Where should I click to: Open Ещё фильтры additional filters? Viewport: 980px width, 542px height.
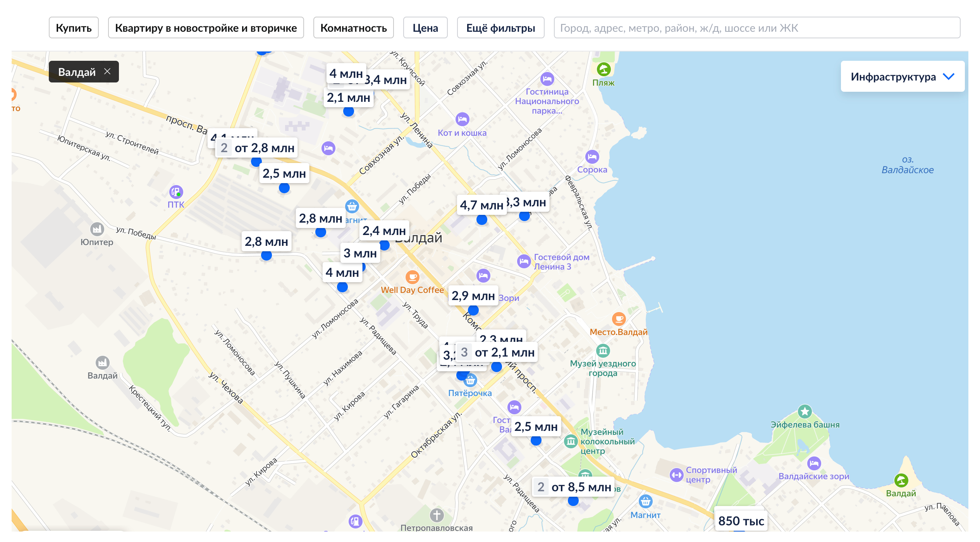click(500, 28)
